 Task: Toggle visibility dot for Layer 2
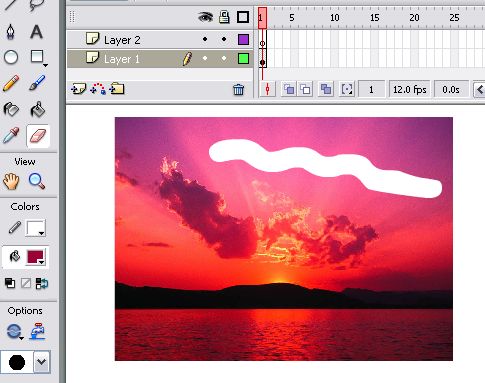[205, 39]
